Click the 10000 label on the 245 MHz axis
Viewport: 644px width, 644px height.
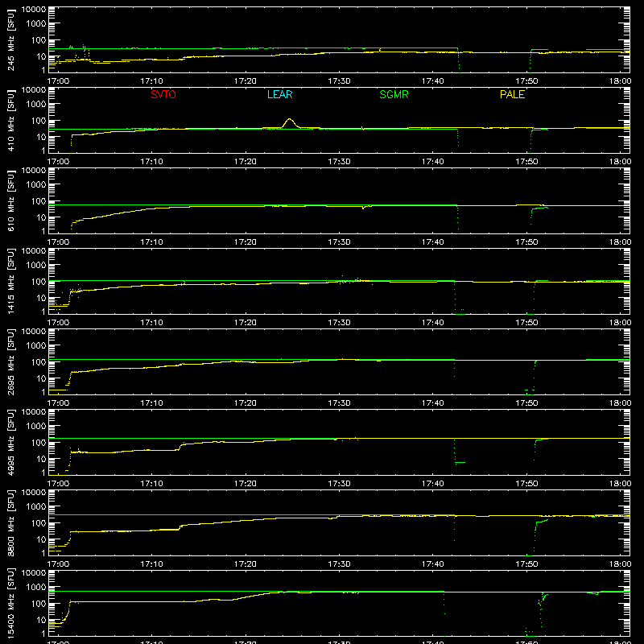34,10
